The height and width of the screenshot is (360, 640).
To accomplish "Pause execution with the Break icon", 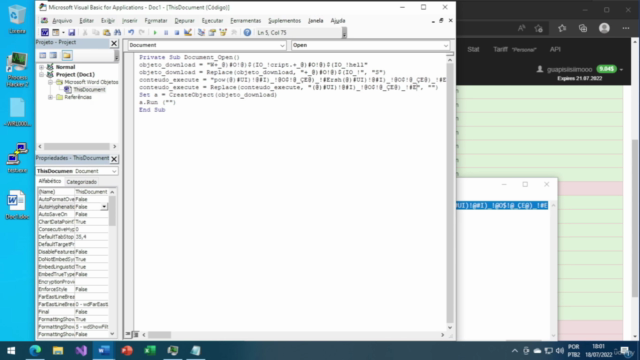I will pos(166,33).
